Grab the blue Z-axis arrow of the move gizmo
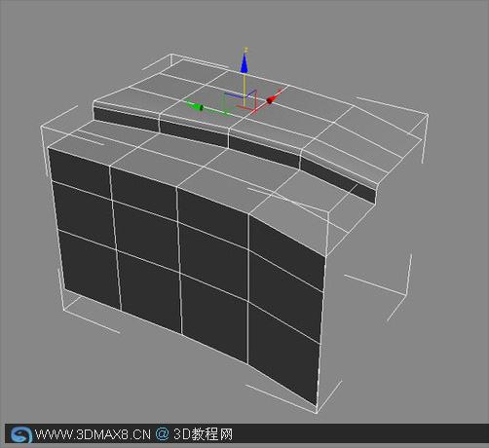The image size is (489, 448). (x=244, y=63)
